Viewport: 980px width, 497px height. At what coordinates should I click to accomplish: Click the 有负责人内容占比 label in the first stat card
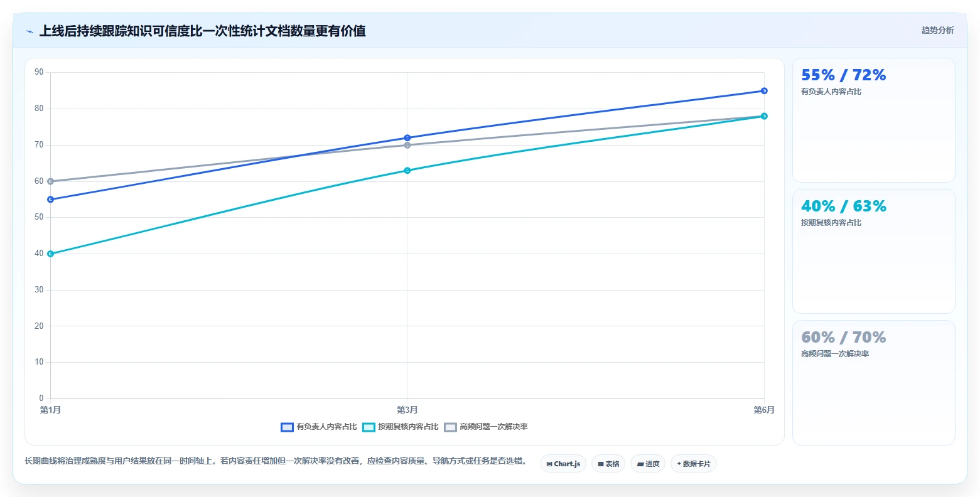point(831,92)
